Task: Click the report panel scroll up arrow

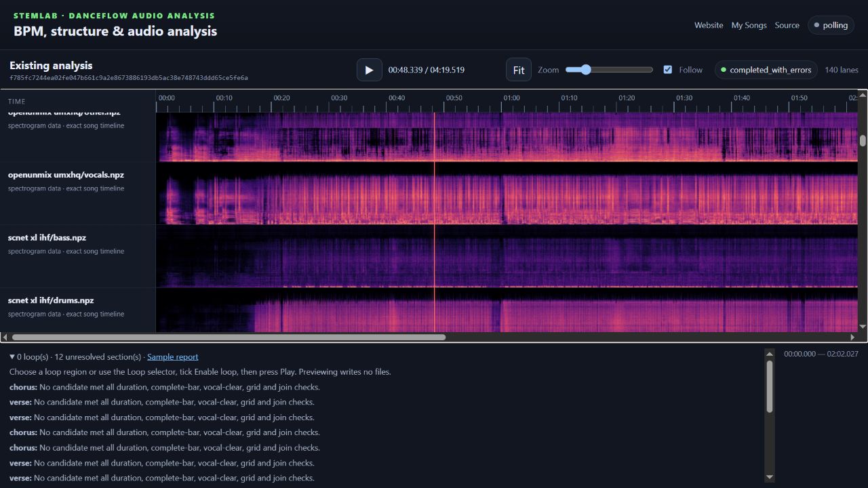Action: coord(769,354)
